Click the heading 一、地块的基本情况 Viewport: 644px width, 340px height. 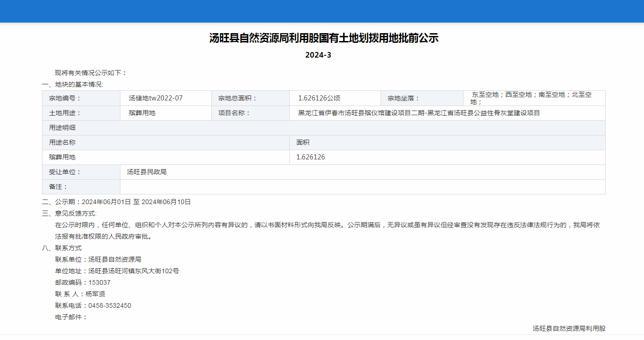click(x=72, y=84)
